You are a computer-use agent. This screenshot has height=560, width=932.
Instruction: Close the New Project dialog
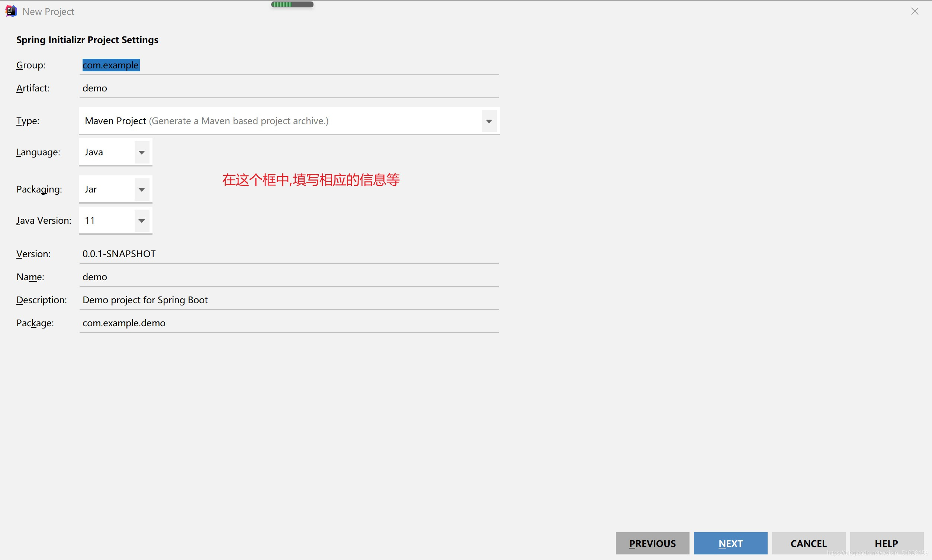pyautogui.click(x=914, y=11)
